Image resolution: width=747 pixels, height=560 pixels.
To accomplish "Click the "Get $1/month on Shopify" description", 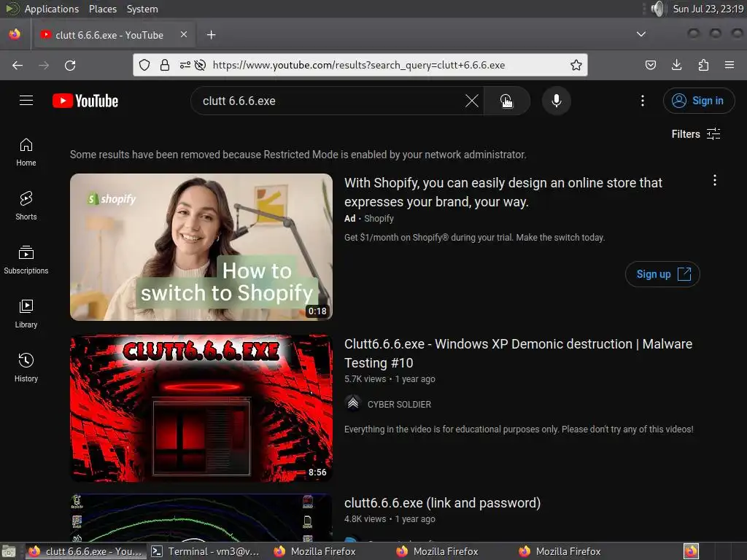I will coord(474,238).
